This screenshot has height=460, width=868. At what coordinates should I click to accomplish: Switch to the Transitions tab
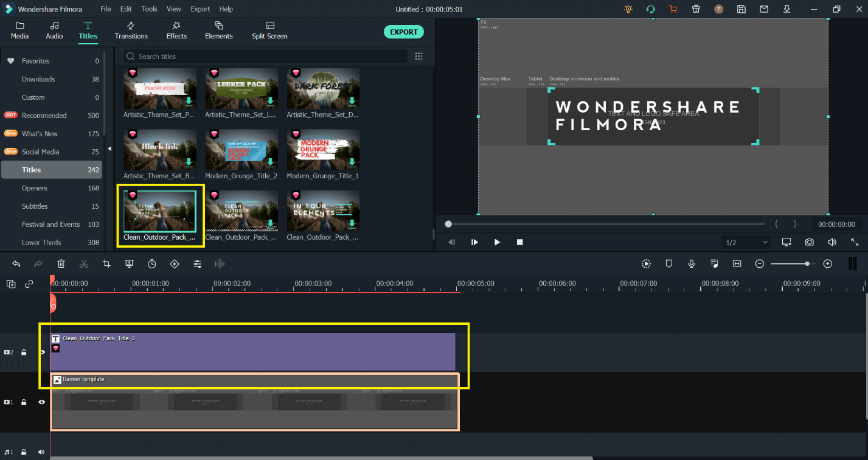pos(131,30)
